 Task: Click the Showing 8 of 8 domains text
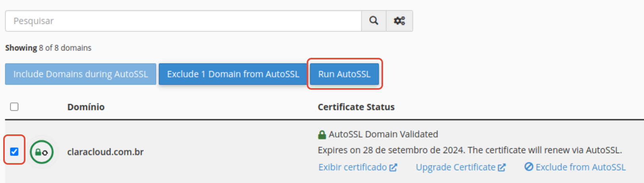(48, 48)
